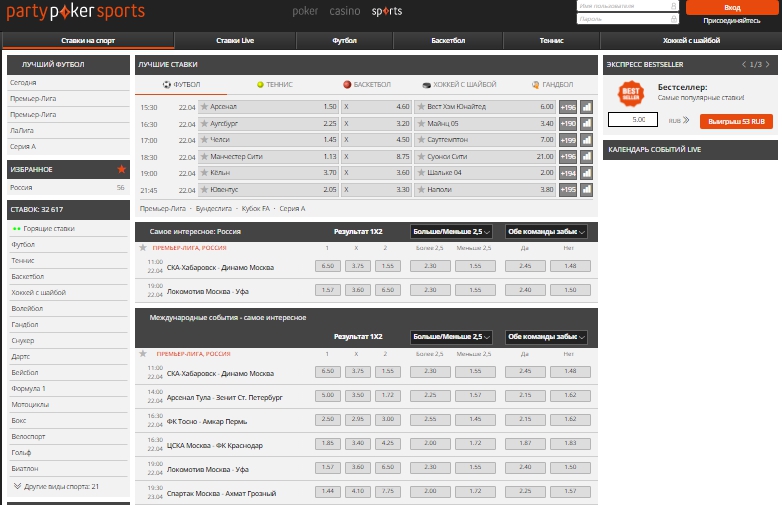
Task: Star Премьер-Лига Россия in Международные события section
Action: click(x=143, y=353)
